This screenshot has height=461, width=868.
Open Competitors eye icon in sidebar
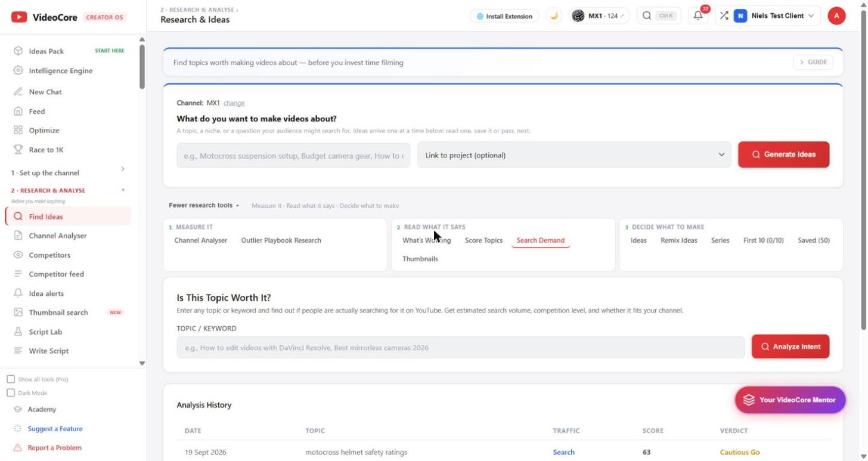(18, 255)
